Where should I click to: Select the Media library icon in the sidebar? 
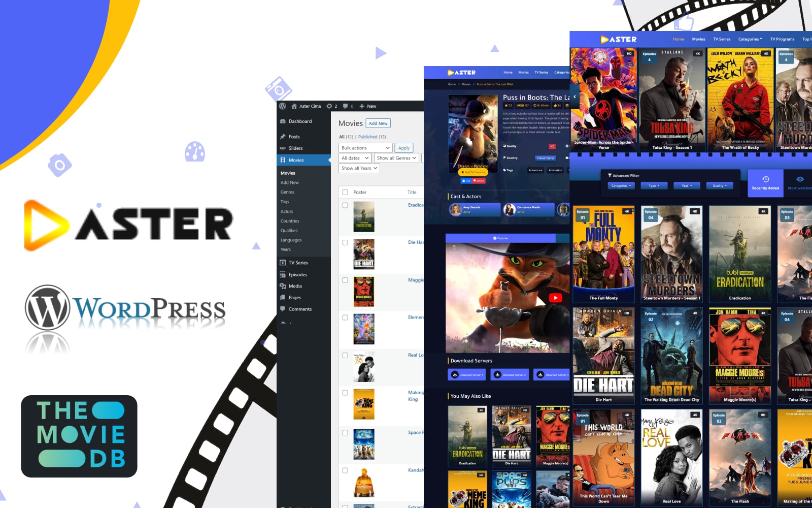(x=283, y=286)
